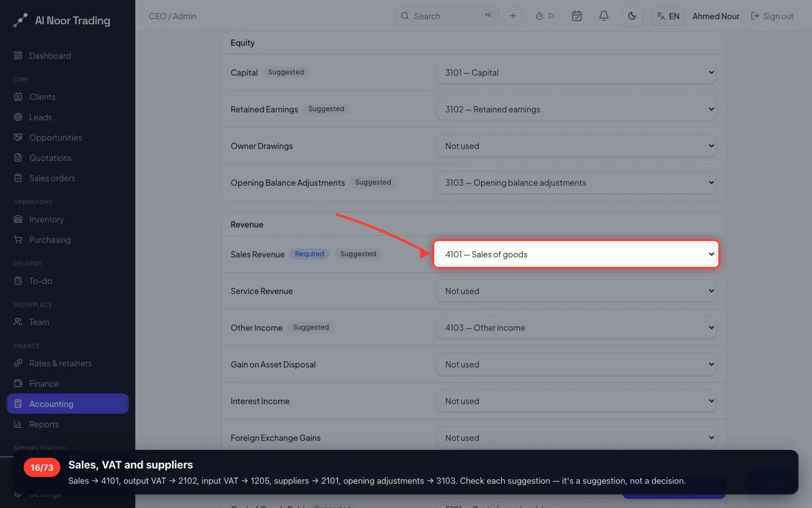Go to Clients in the sidebar

[68, 97]
